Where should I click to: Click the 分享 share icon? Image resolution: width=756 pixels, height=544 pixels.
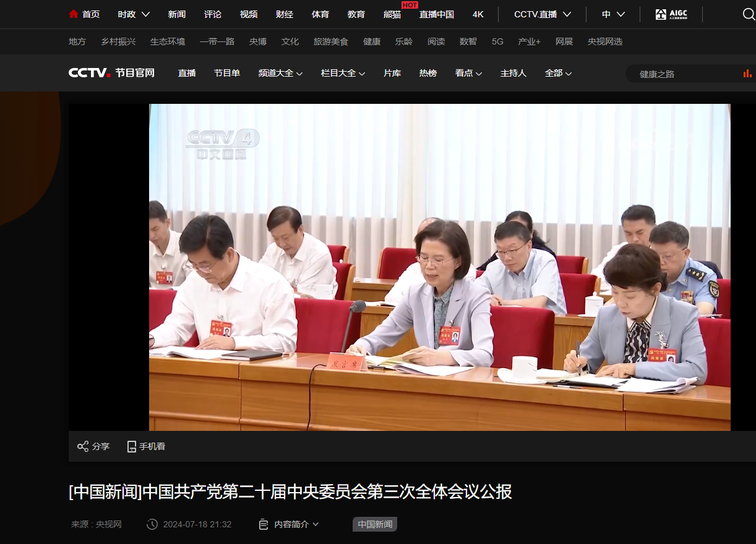click(x=83, y=446)
